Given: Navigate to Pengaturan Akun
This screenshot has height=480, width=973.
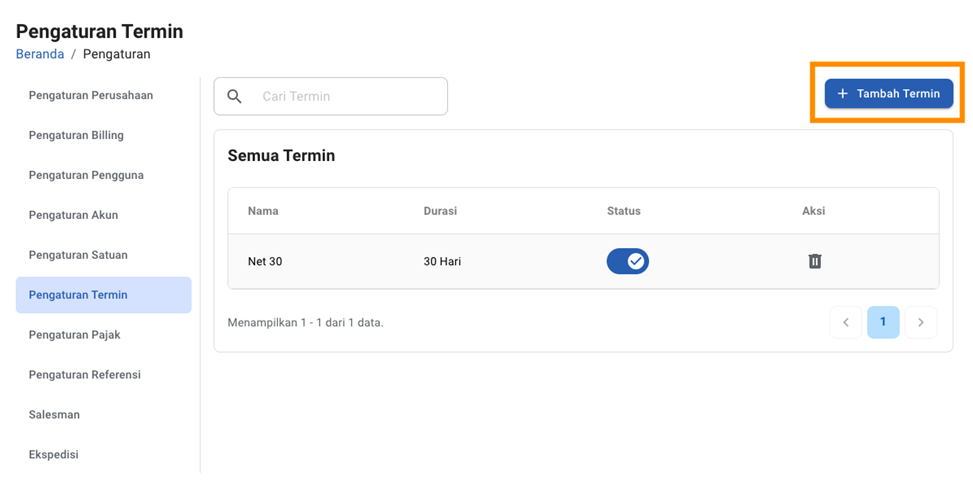Looking at the screenshot, I should (x=75, y=215).
